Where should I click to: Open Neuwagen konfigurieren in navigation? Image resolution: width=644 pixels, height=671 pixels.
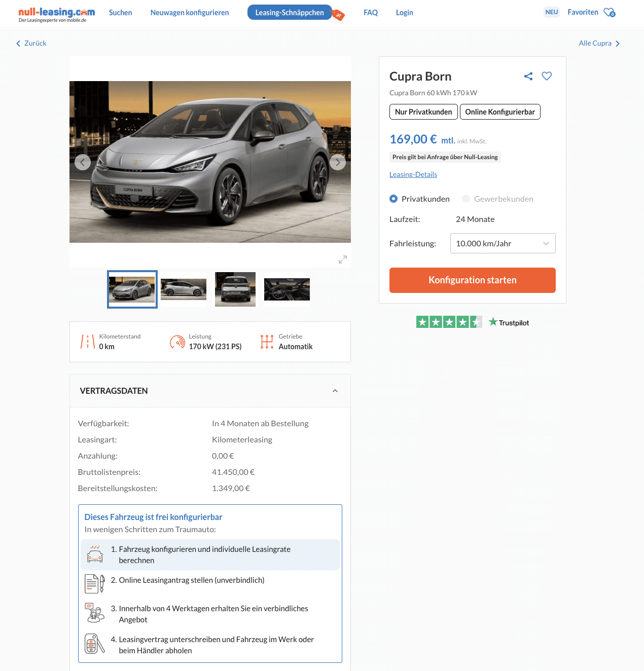190,13
